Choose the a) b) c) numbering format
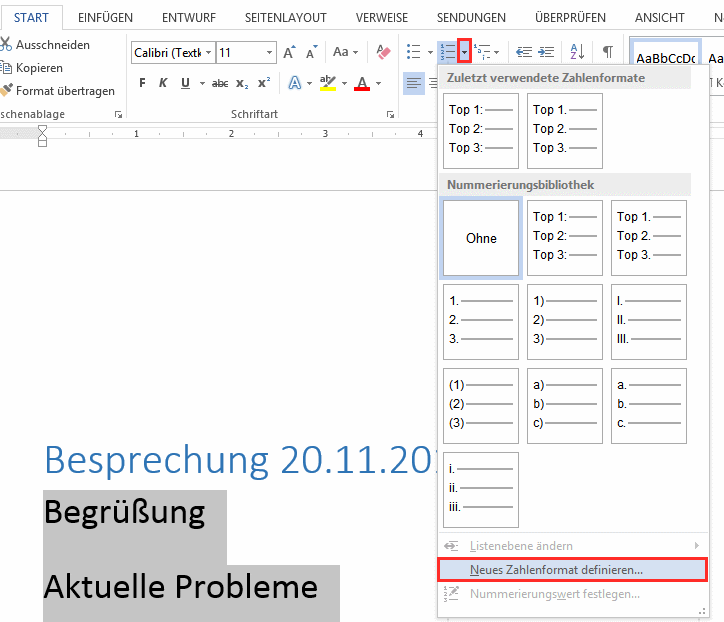Screen dimensions: 724x622 pyautogui.click(x=565, y=406)
